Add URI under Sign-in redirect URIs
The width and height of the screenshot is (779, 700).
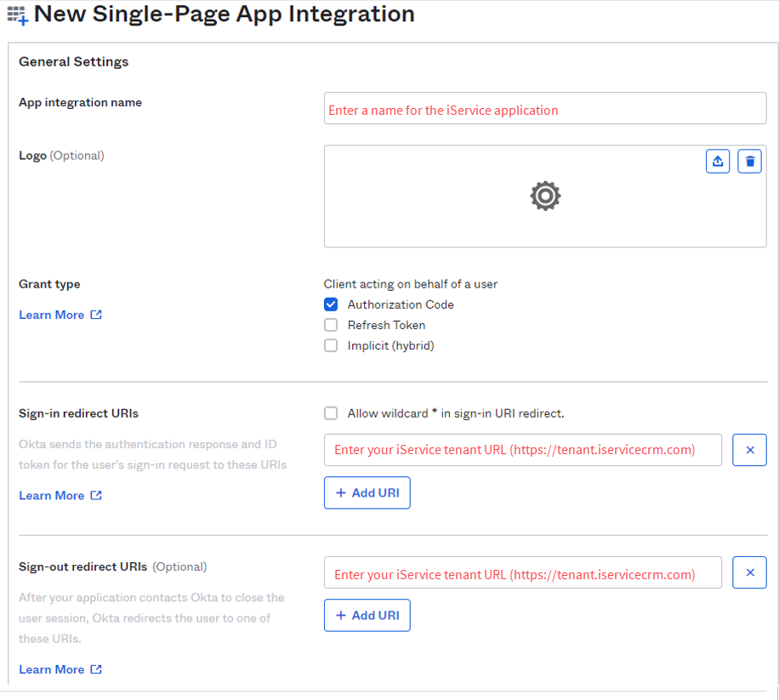pyautogui.click(x=367, y=492)
